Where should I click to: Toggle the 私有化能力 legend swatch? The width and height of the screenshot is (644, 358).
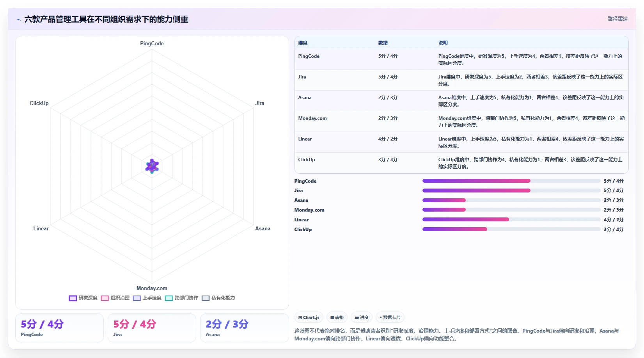click(206, 298)
